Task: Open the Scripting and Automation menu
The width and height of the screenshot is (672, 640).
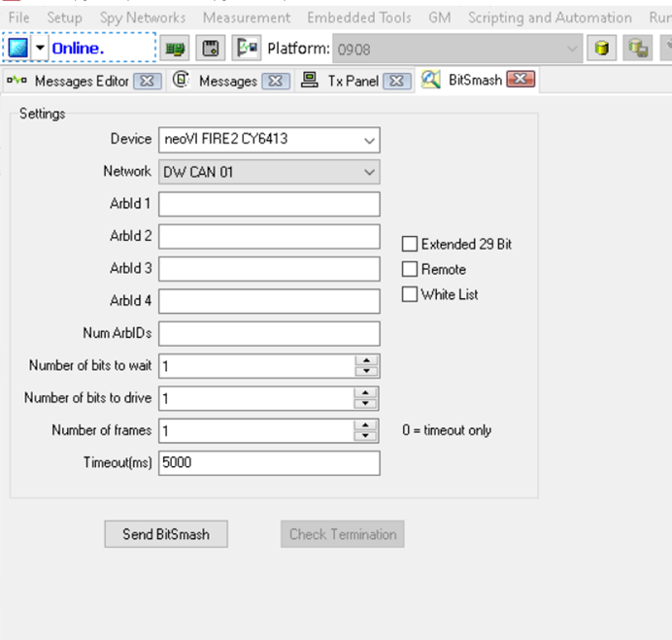Action: click(x=550, y=17)
